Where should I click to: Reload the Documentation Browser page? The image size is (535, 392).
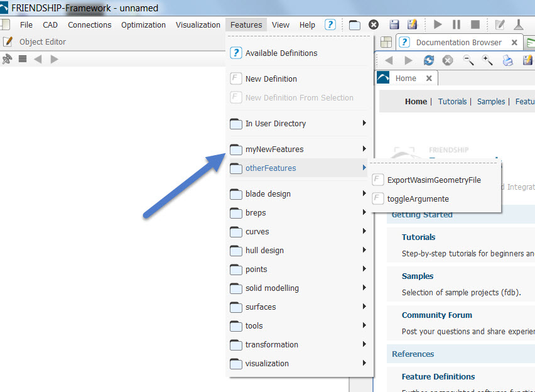coord(428,60)
